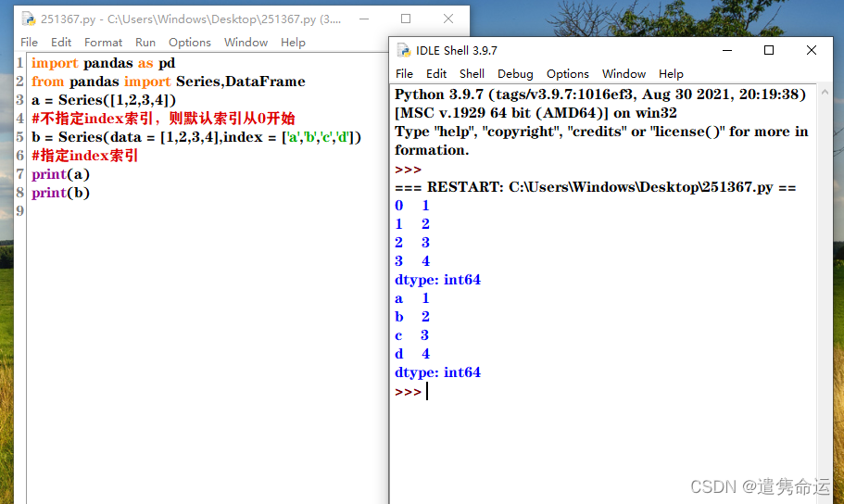This screenshot has width=844, height=504.
Task: Click line 'import pandas as pd' in editor
Action: click(x=103, y=63)
